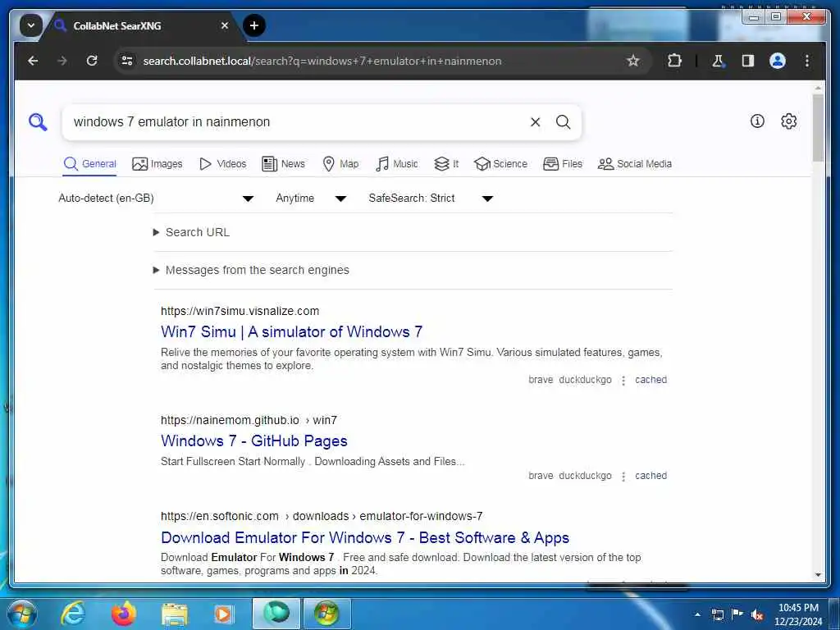The image size is (840, 630).
Task: Open cached copy of GitHub Pages result
Action: point(651,476)
